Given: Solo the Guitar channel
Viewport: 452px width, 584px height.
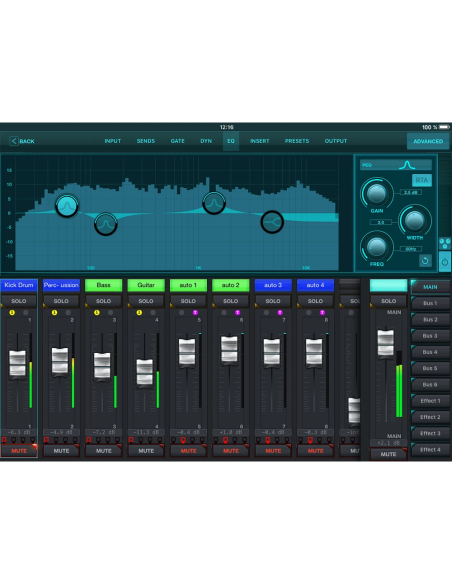Looking at the screenshot, I should pyautogui.click(x=146, y=301).
